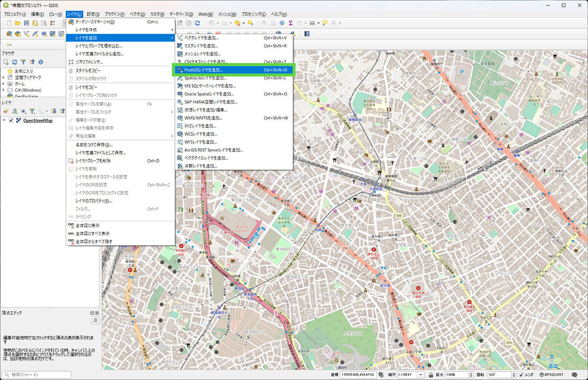Click the map tips speech bubble toolbar icon

coord(325,23)
